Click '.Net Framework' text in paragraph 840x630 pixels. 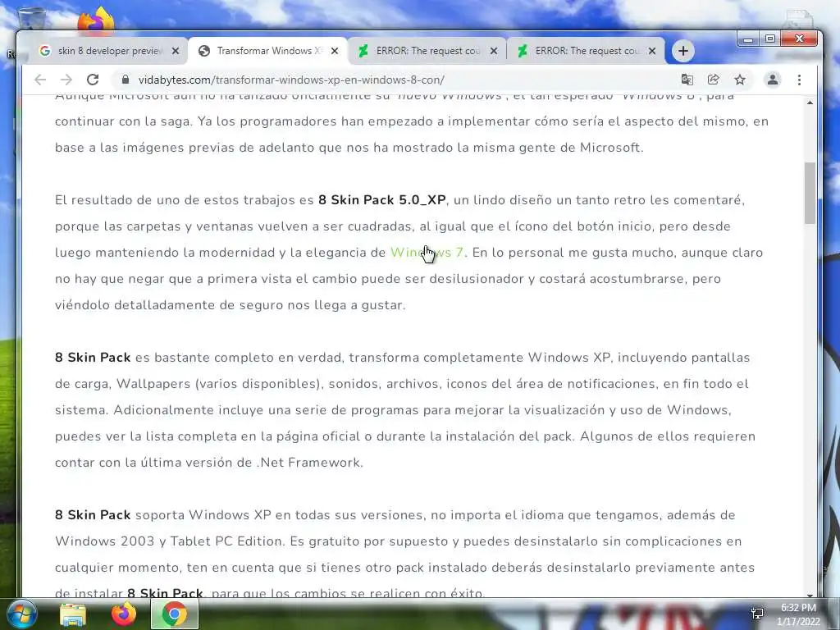pyautogui.click(x=309, y=463)
